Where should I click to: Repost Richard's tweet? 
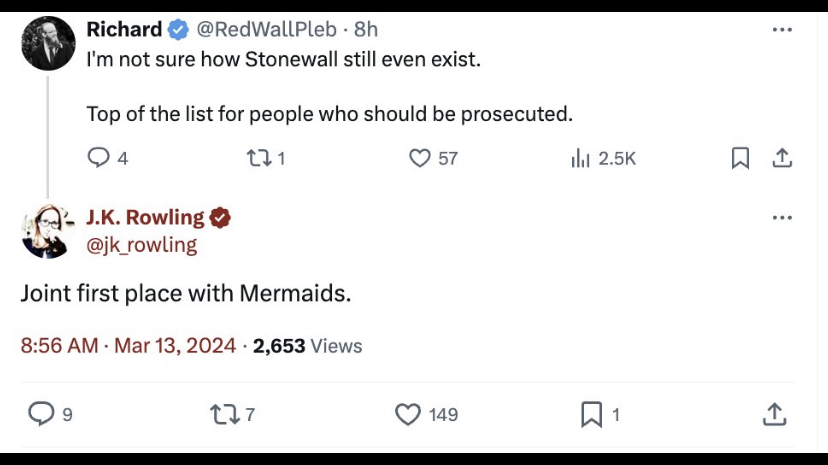point(256,158)
